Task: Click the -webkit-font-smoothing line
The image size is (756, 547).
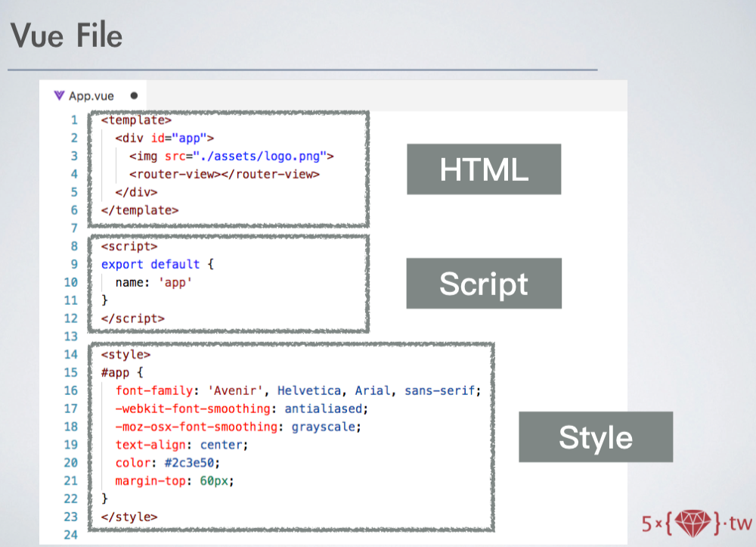Action: tap(242, 409)
